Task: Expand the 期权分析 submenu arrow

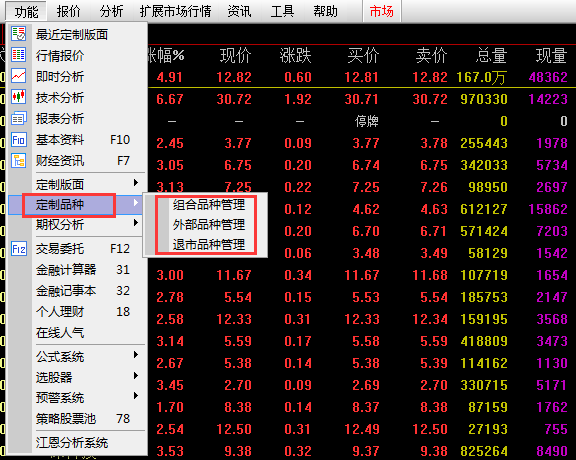Action: [136, 223]
